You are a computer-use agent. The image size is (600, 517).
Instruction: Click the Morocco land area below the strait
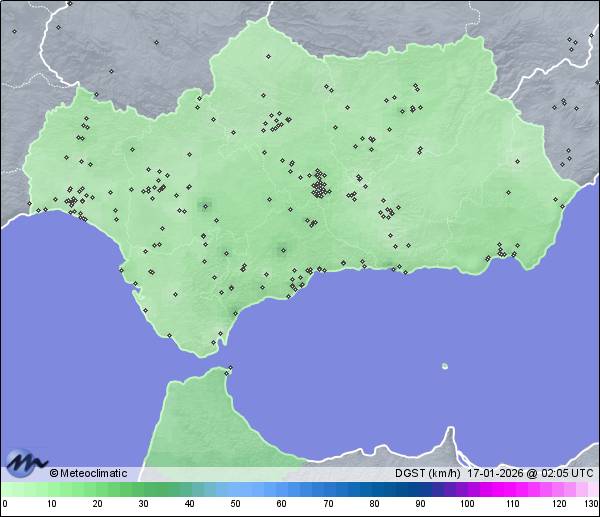[200, 420]
